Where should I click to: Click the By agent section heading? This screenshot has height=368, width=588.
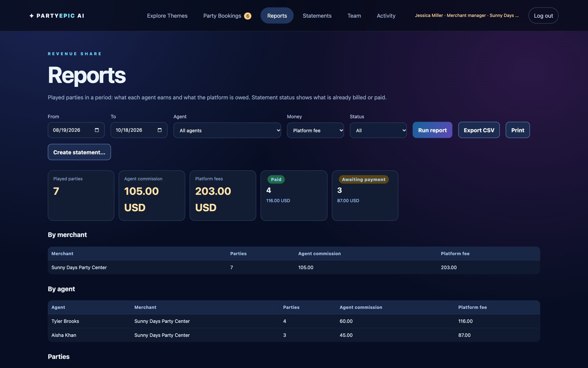click(61, 289)
